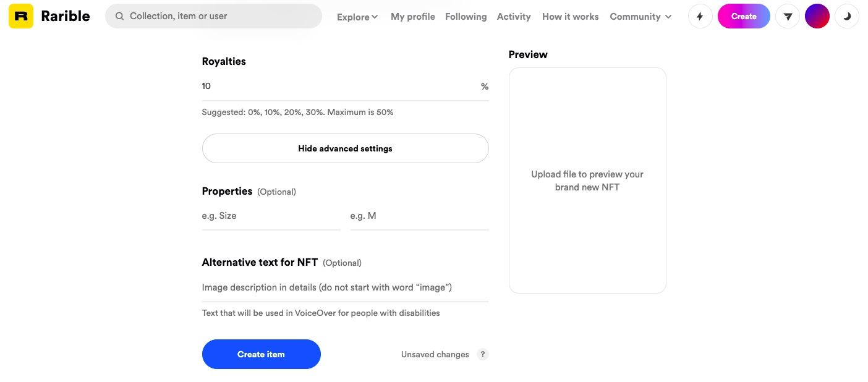Expand the Explore dropdown
The width and height of the screenshot is (868, 382).
(357, 17)
